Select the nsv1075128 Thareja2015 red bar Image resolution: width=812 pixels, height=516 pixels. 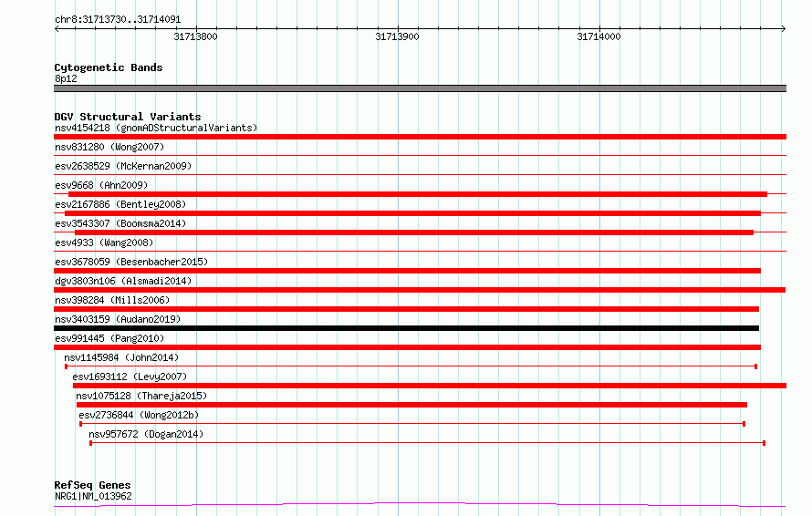pos(411,405)
